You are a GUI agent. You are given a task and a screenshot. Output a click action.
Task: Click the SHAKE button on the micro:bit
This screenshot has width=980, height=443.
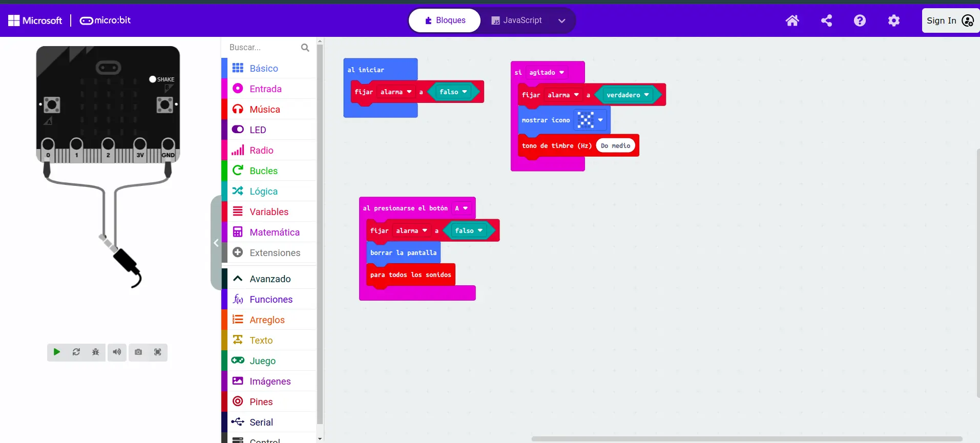(x=153, y=79)
